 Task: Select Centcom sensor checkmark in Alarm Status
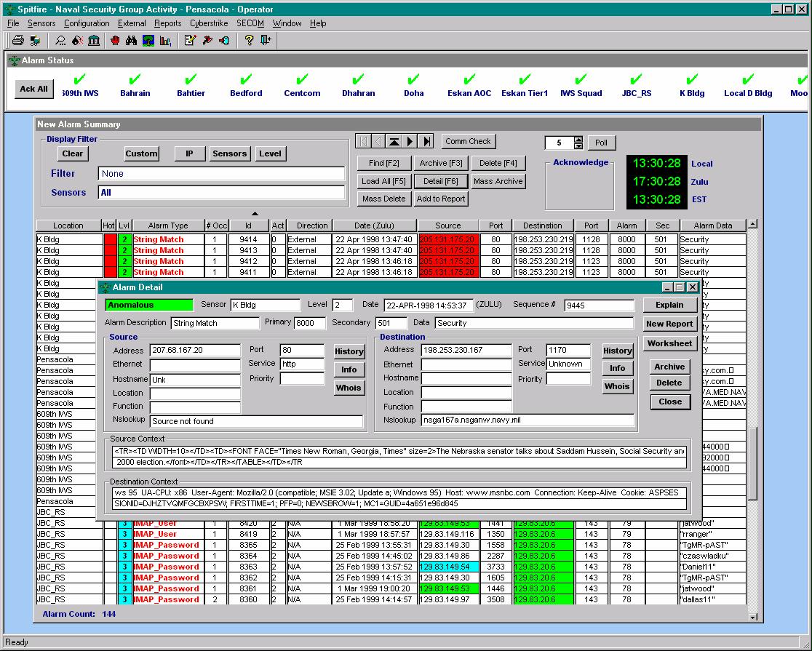(302, 79)
